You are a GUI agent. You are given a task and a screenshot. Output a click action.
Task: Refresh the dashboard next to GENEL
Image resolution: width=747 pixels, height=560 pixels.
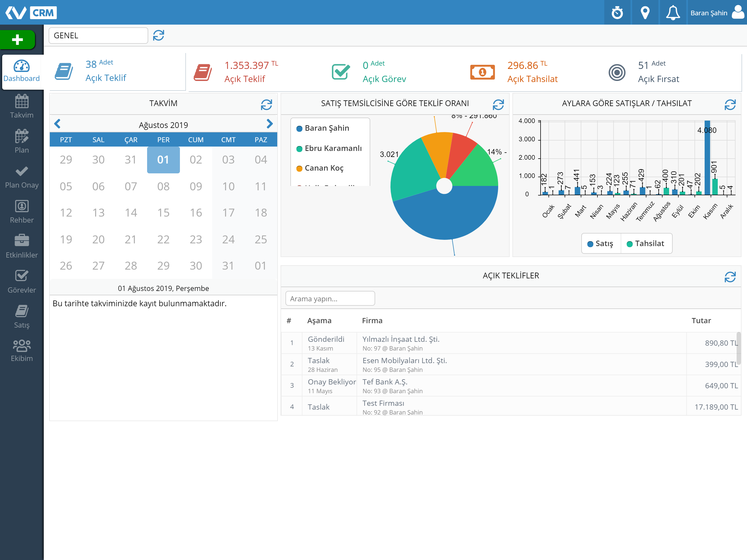pos(158,36)
